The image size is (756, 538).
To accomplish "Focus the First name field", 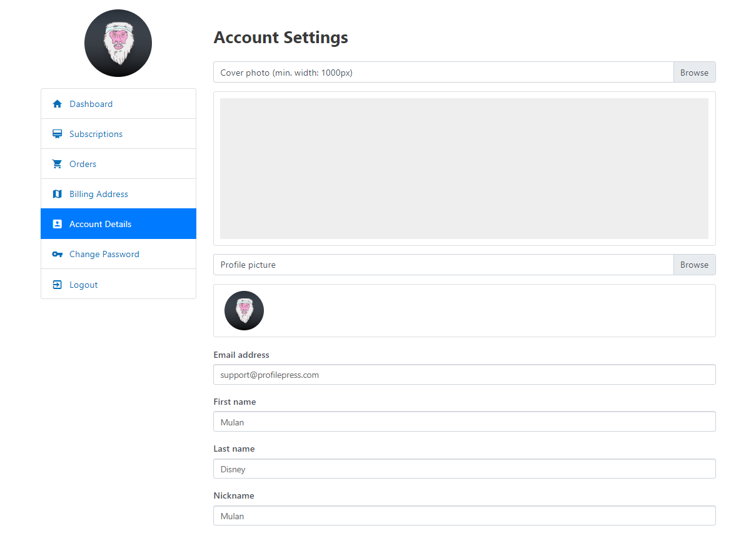I will point(465,422).
